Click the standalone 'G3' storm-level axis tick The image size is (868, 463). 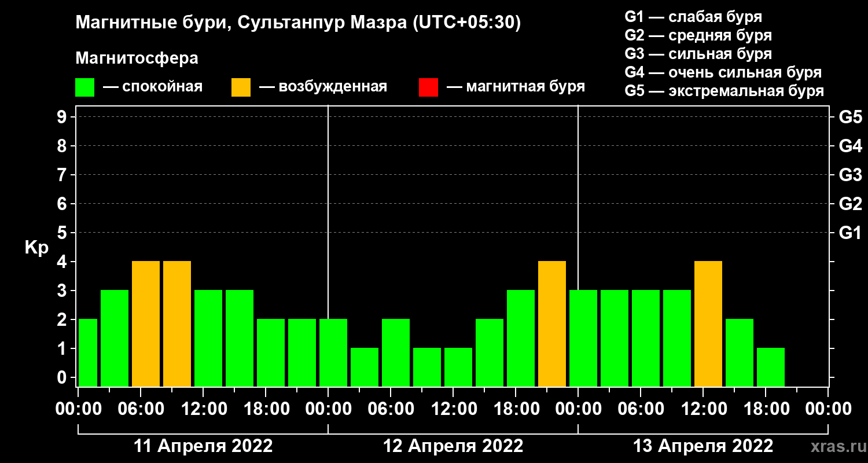(x=851, y=175)
